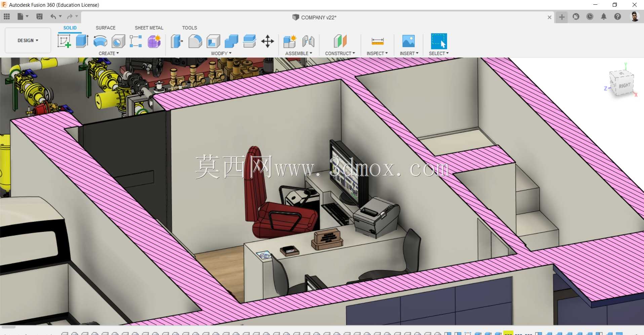Screen dimensions: 644x335
Task: Switch to the TOOLS tab
Action: 190,28
